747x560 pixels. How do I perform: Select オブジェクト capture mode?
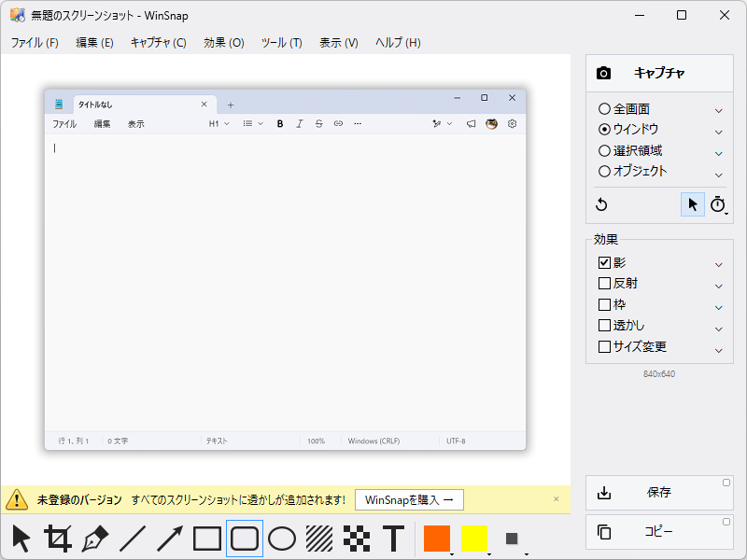click(x=633, y=171)
